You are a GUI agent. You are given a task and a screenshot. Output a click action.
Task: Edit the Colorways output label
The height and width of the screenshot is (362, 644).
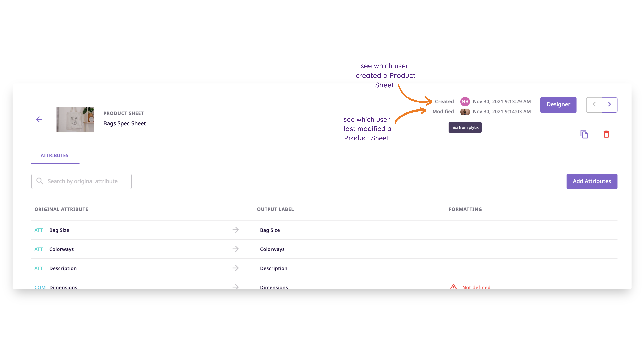[x=272, y=249]
